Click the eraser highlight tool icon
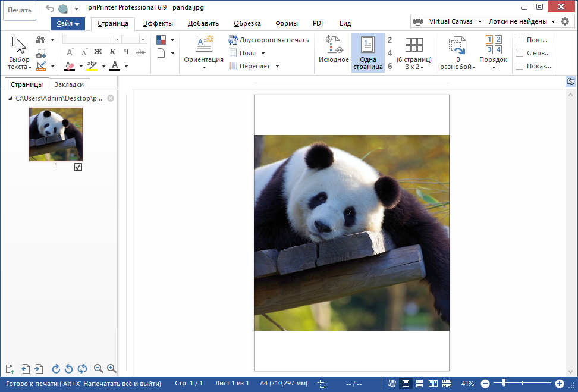 [70, 66]
